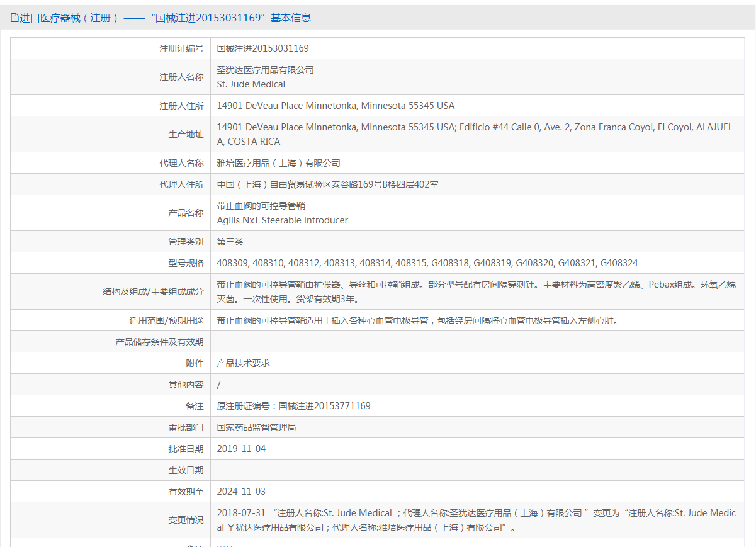Select product name 带止血阀的可控导管鞘 in 产品名称 row

261,206
